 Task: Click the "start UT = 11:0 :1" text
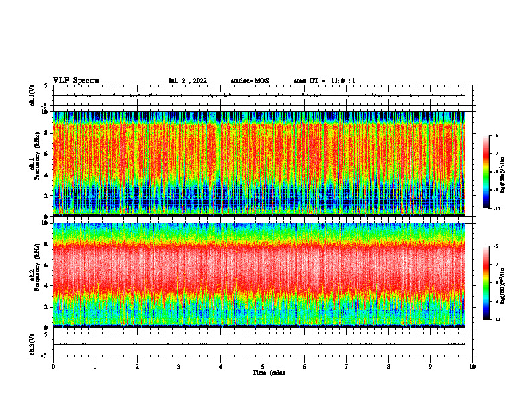pyautogui.click(x=324, y=81)
